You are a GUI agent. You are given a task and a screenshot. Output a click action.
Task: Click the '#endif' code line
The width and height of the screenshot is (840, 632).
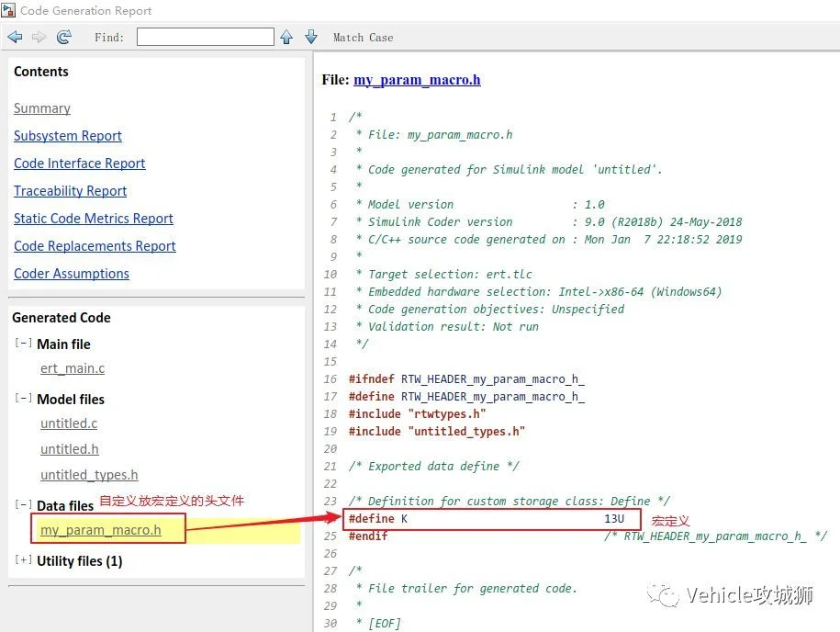(x=368, y=536)
